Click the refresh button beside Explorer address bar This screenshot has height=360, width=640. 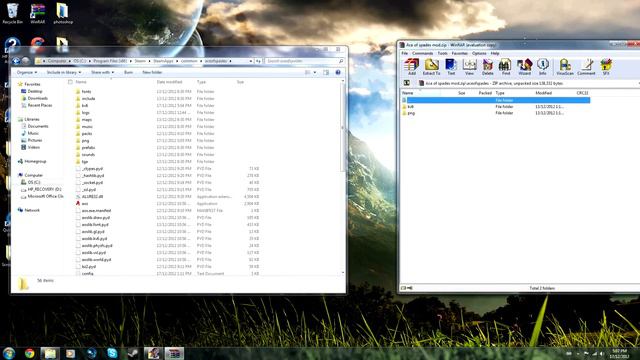pyautogui.click(x=258, y=61)
